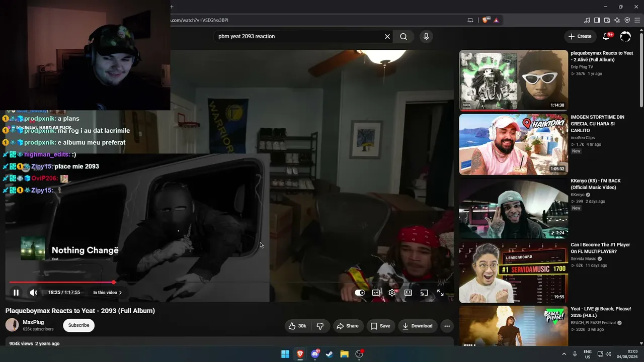Open the Brave Shields icon in the address bar

pos(485,20)
